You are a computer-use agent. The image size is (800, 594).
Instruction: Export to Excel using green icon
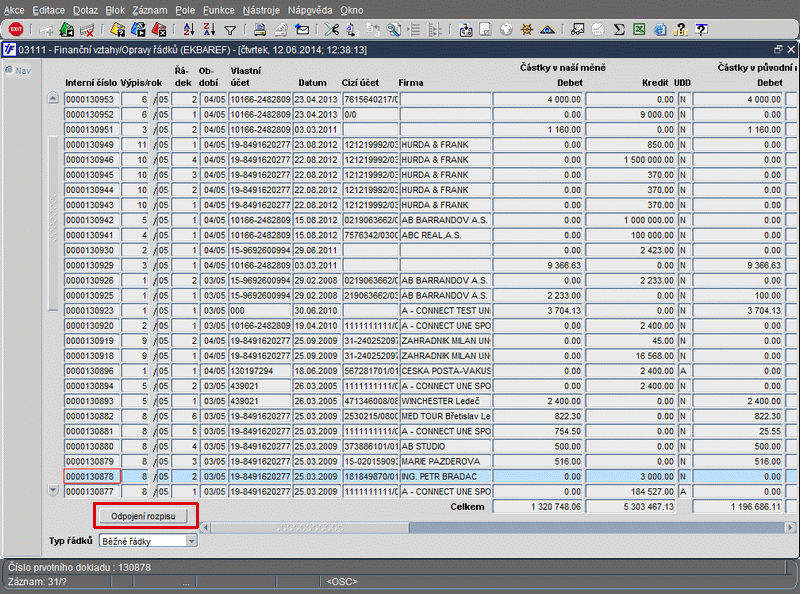pos(639,30)
